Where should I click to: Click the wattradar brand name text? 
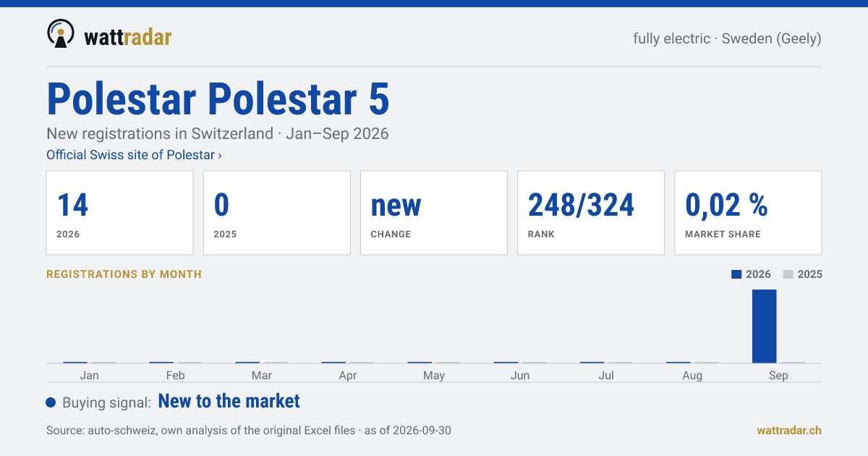point(128,36)
